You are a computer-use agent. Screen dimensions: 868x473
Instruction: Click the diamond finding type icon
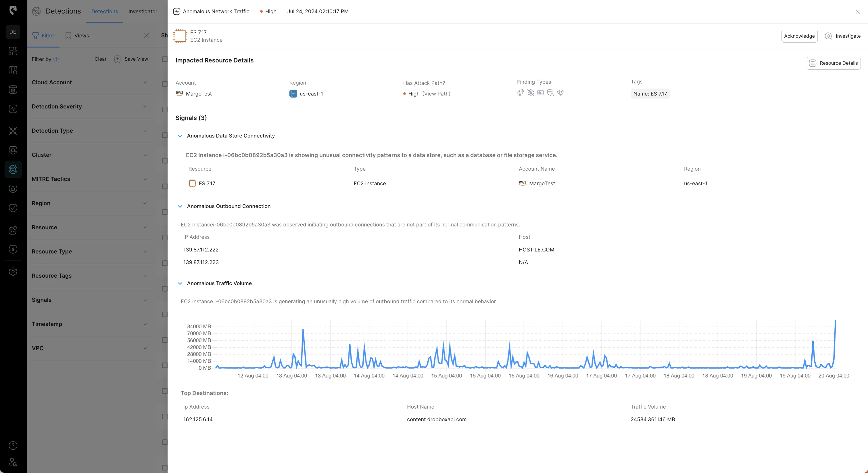coord(560,93)
